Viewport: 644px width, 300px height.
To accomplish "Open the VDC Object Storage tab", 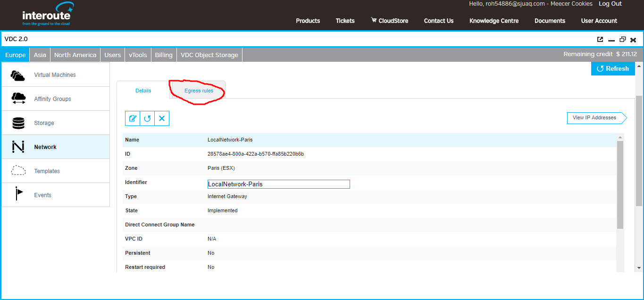I will [209, 55].
